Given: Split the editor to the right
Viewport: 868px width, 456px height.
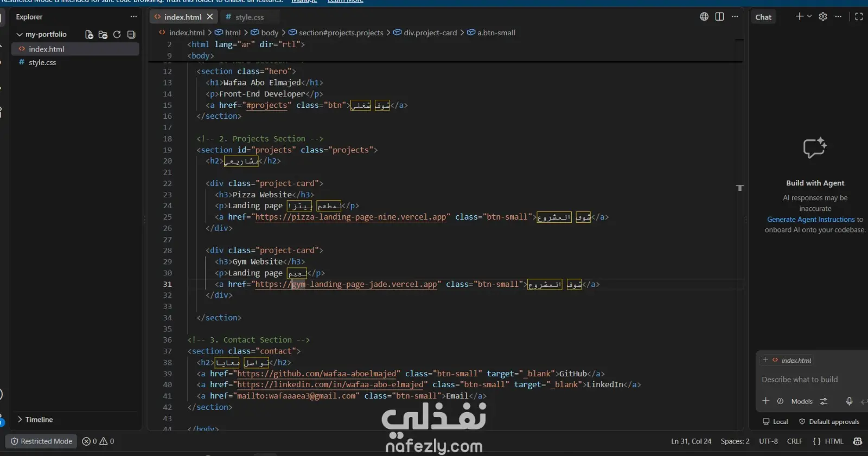Looking at the screenshot, I should 719,16.
